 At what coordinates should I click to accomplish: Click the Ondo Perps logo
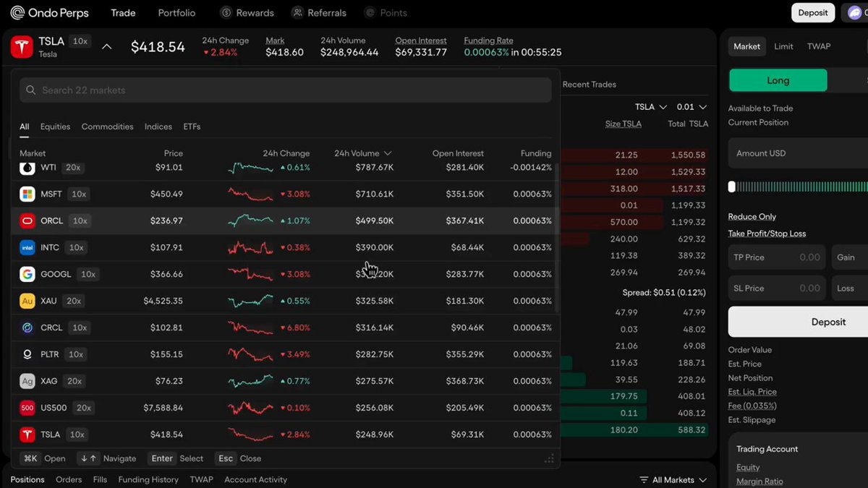(48, 12)
